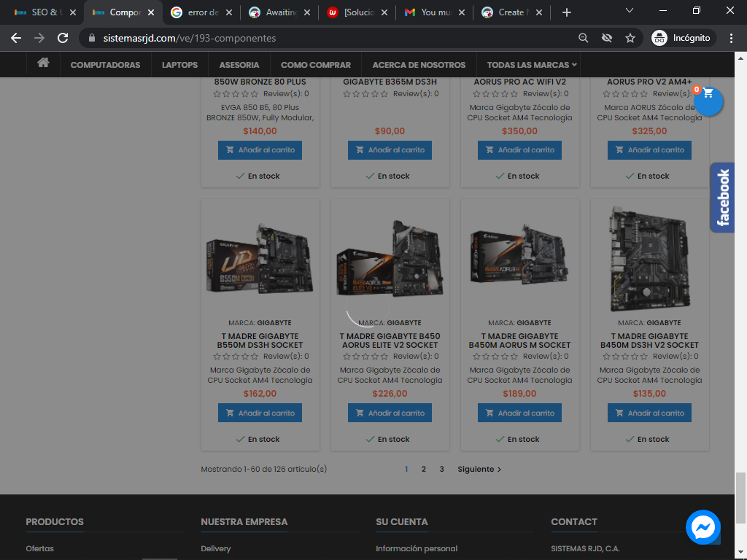Open the T MADRE GIGABYTE B550M DS3H SOCKET title
This screenshot has width=747, height=560.
pos(260,341)
